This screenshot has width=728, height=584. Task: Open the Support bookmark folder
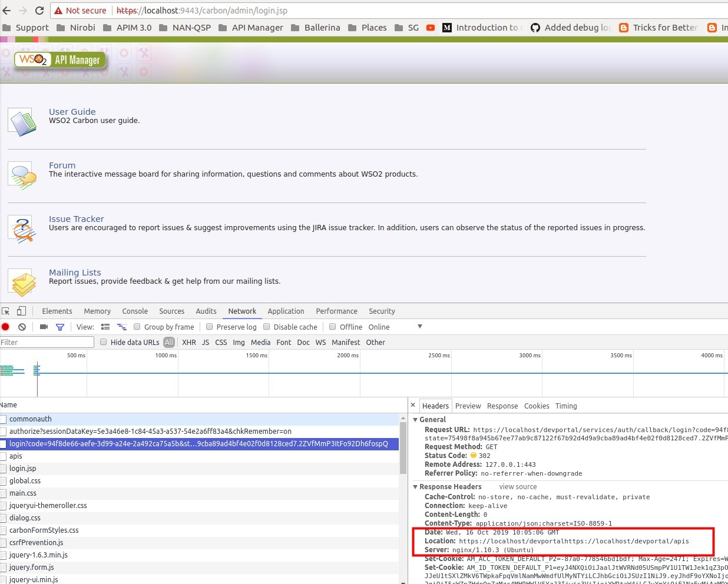coord(25,28)
